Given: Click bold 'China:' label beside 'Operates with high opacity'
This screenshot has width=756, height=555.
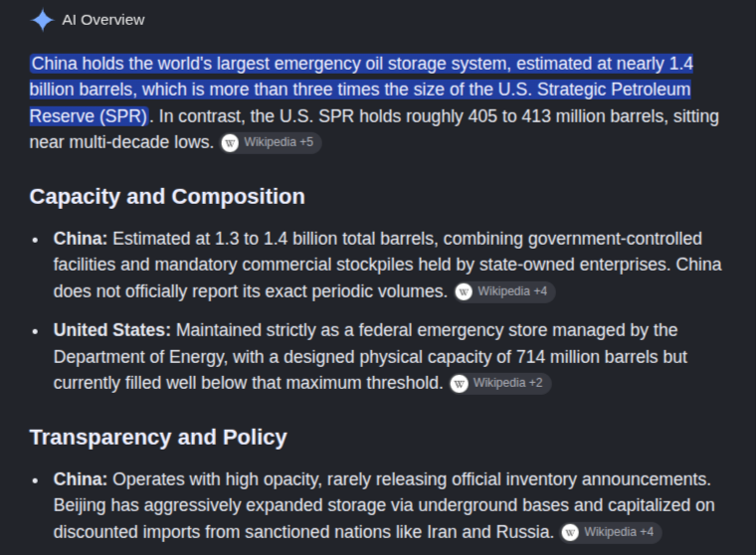Looking at the screenshot, I should [x=81, y=479].
